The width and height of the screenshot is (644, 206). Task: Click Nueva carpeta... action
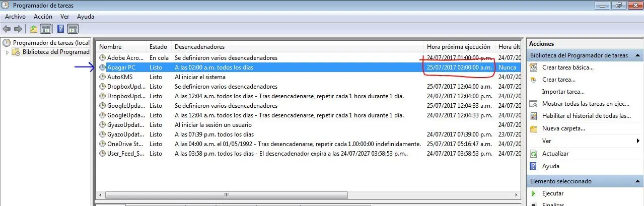563,128
